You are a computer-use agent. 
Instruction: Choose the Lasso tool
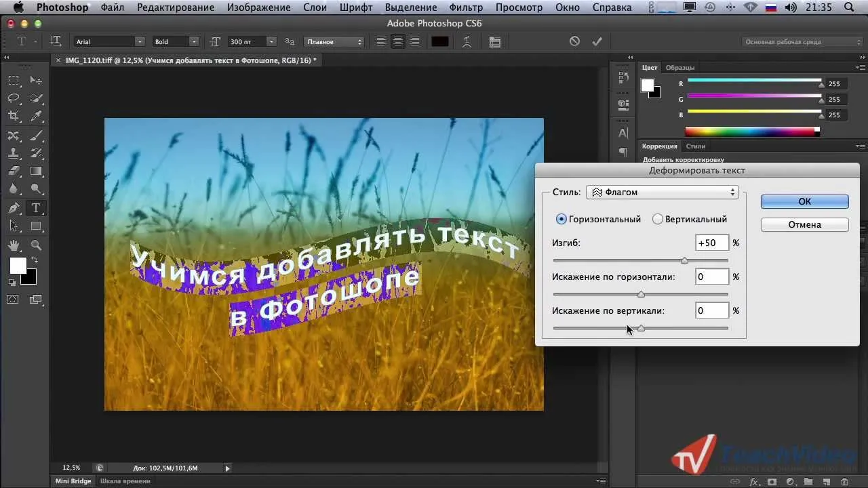14,98
